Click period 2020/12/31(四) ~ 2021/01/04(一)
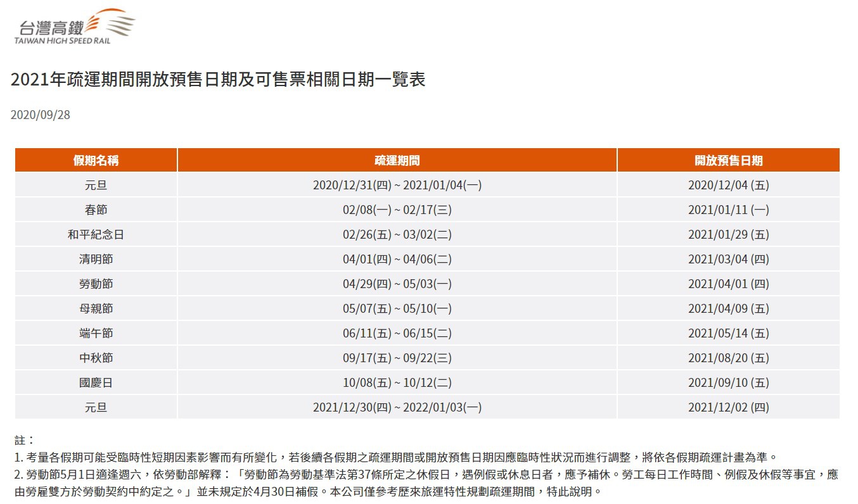Screen dimensions: 858x504 397,185
